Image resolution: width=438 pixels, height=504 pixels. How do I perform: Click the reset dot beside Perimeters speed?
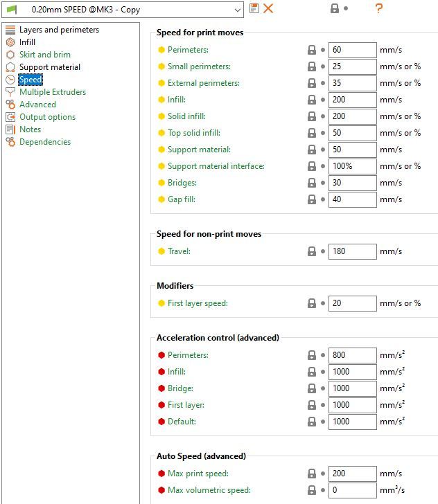(323, 50)
